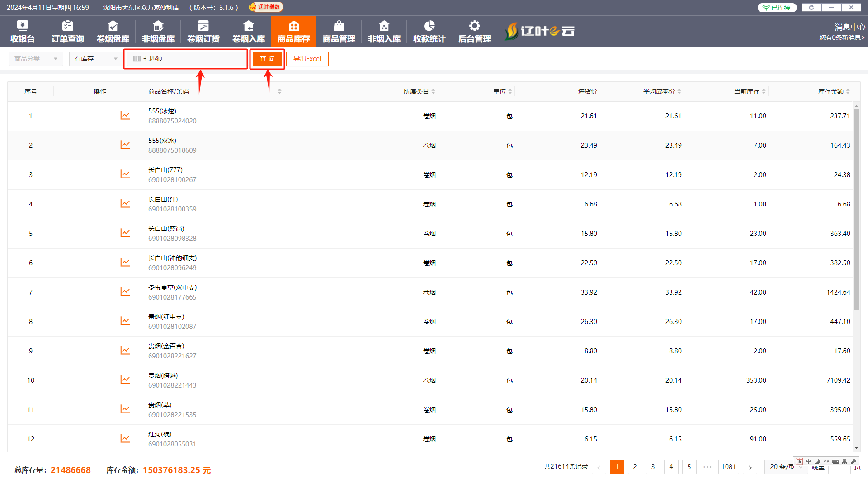Open trend chart for 长白山(红)
Image resolution: width=868 pixels, height=488 pixels.
click(x=125, y=204)
